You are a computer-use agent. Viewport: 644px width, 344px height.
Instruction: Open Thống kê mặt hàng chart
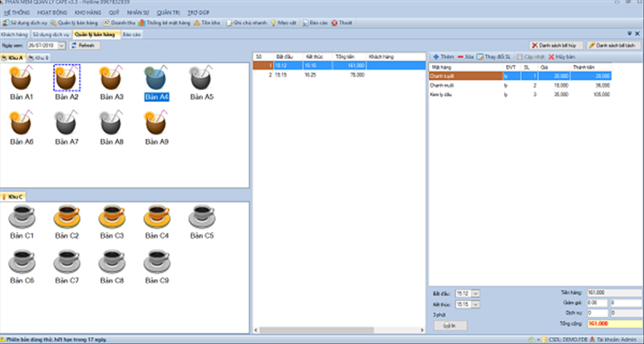[142, 23]
